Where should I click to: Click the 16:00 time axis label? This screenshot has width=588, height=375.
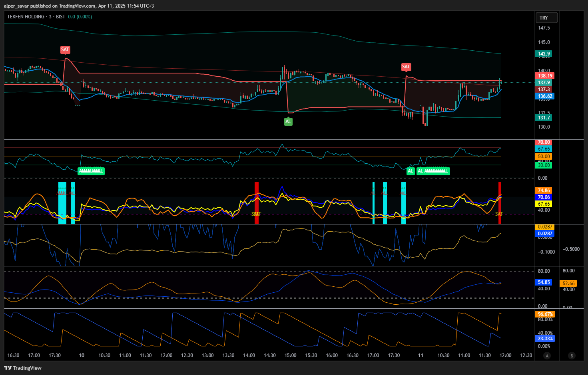click(332, 355)
